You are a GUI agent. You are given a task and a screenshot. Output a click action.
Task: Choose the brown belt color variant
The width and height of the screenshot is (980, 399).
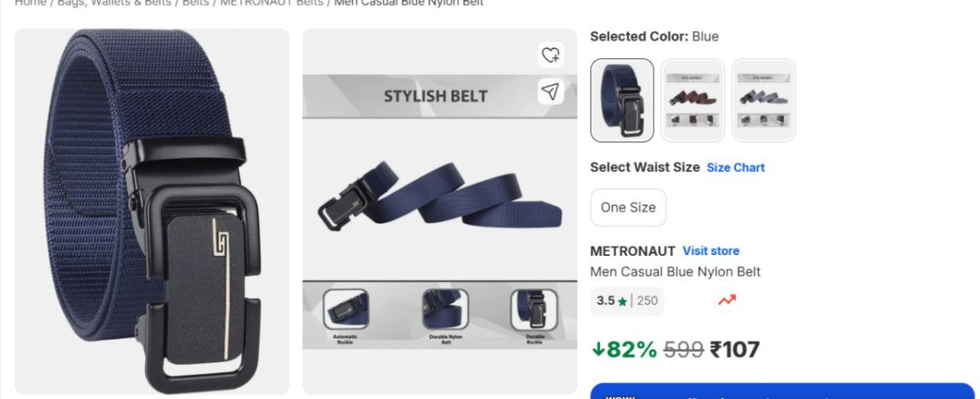(693, 100)
